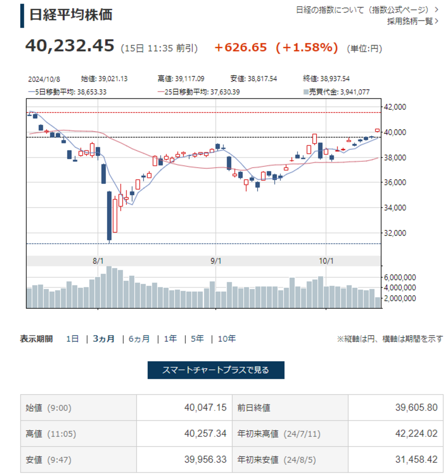Viewport: 448px width, 476px height.
Task: Click the 25日移動平均 red legend line
Action: pyautogui.click(x=161, y=92)
